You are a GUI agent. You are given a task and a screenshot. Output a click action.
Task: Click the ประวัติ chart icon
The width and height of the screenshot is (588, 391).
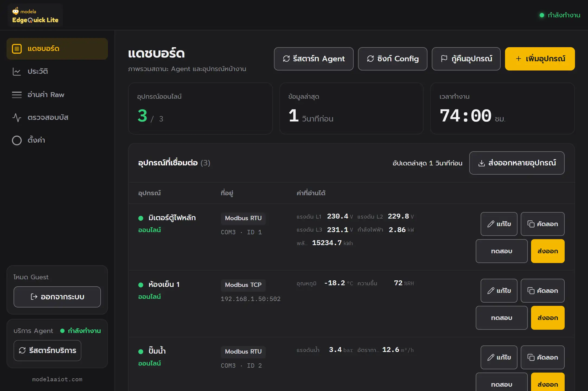17,72
